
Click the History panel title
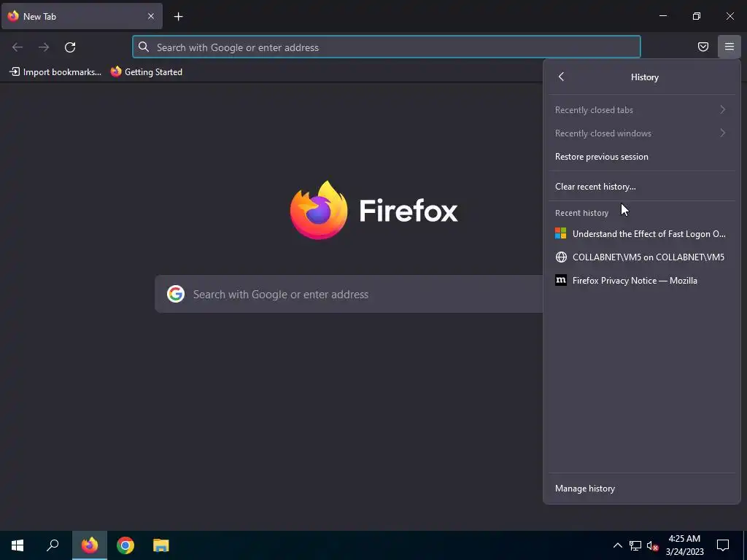click(x=645, y=77)
